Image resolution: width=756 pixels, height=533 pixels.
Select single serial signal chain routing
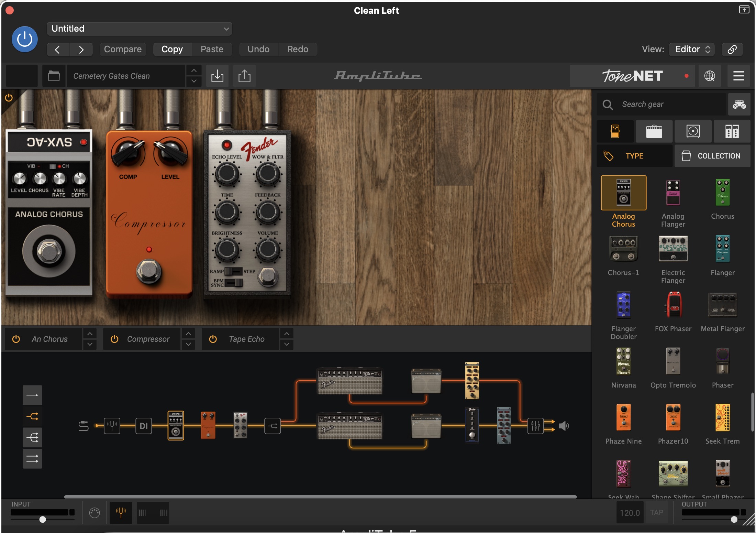click(32, 395)
